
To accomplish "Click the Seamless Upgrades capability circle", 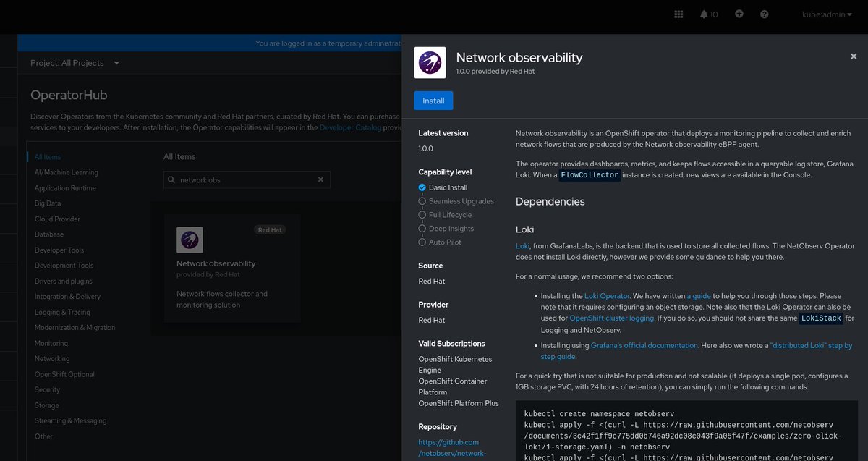I will tap(422, 201).
